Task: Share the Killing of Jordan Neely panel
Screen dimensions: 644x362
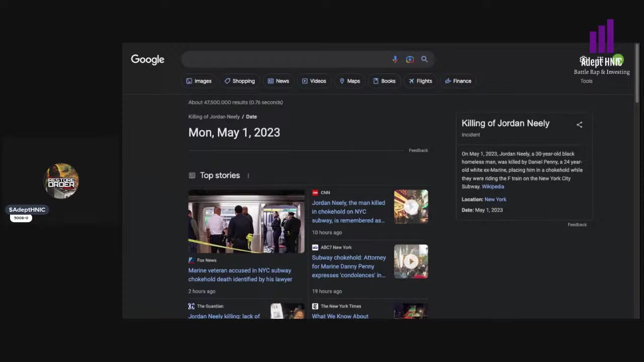Action: (579, 125)
